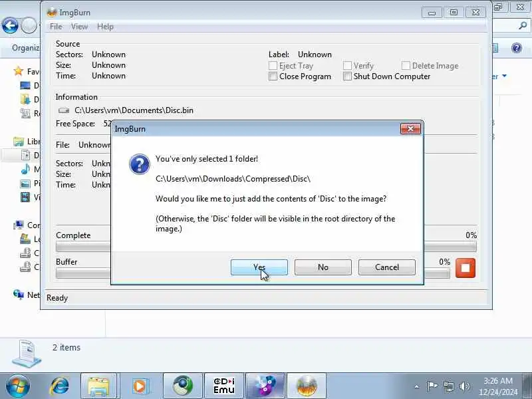Open Windows Explorer folder on taskbar

[x=98, y=386]
